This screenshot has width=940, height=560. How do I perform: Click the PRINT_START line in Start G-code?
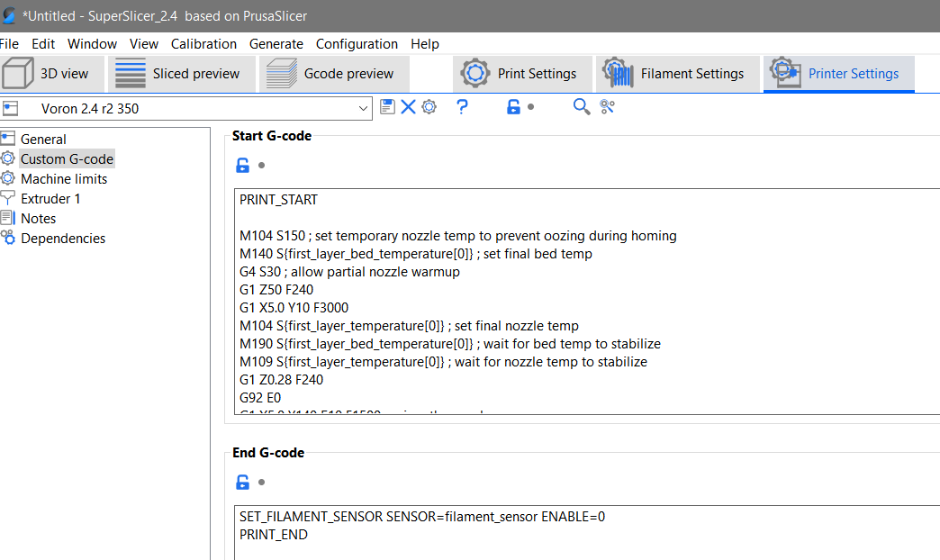point(279,200)
